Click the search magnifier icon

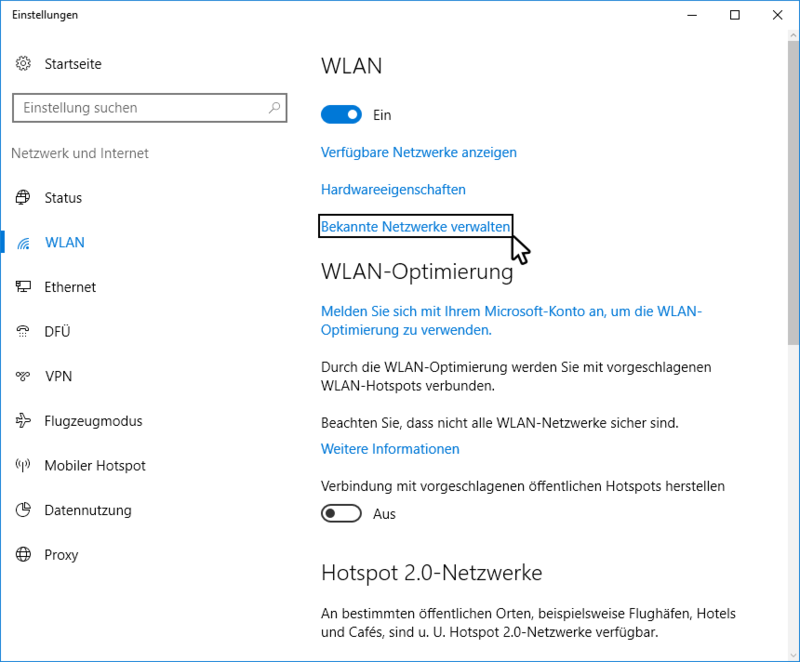(x=274, y=108)
